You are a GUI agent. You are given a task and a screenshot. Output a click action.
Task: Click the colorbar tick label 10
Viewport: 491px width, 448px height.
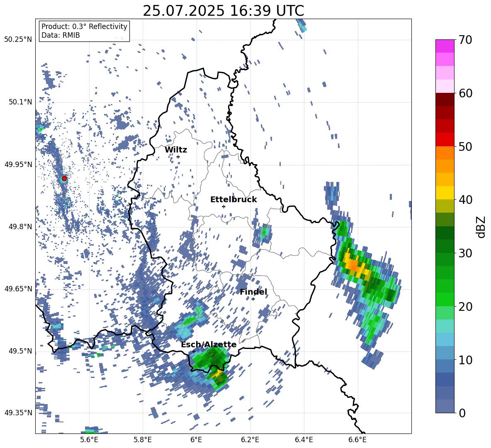point(465,360)
